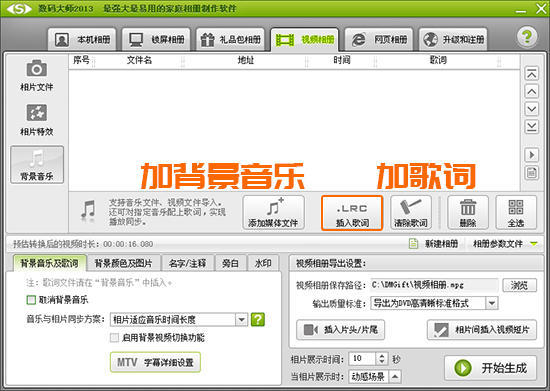This screenshot has width=550, height=391.
Task: Click the 新建相册 link text
Action: click(x=441, y=243)
